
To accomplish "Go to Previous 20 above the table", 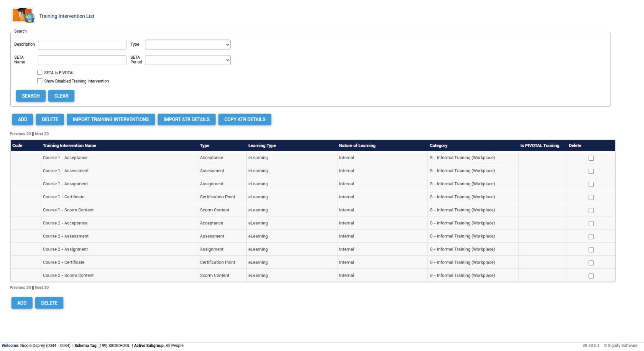I will 20,134.
